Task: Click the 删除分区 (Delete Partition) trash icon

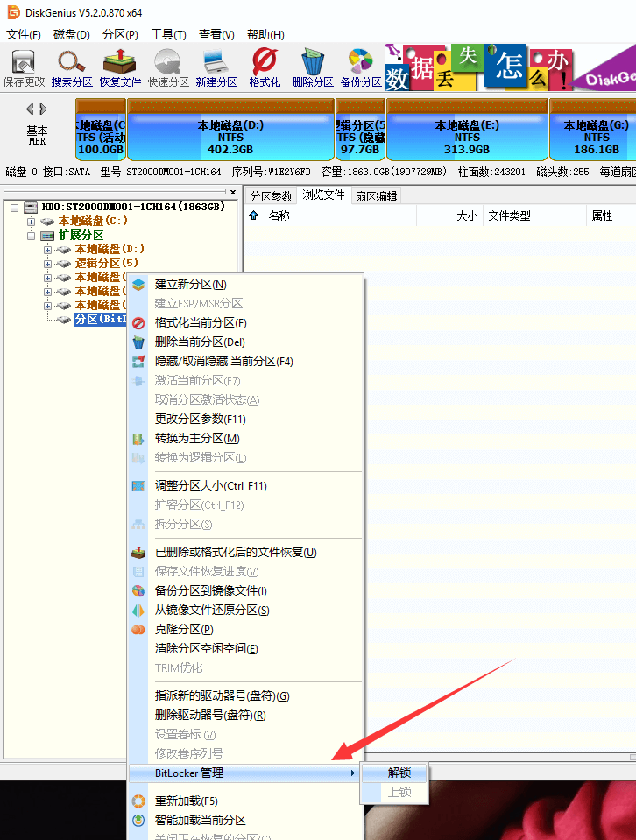Action: pos(313,67)
